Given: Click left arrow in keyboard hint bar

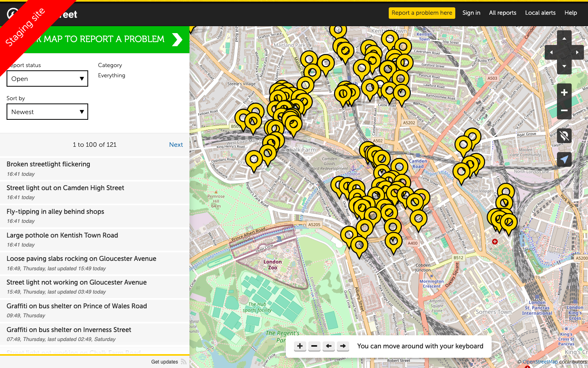Looking at the screenshot, I should (328, 346).
